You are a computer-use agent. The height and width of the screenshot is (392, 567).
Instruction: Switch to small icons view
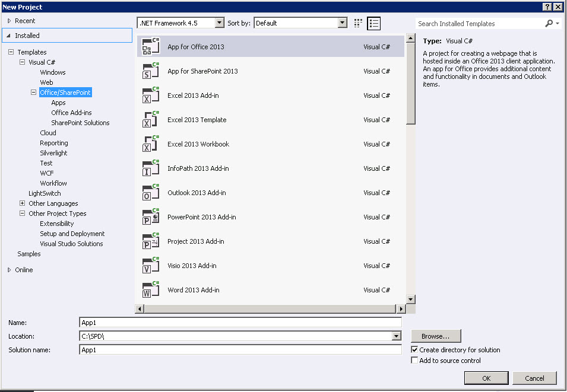358,23
